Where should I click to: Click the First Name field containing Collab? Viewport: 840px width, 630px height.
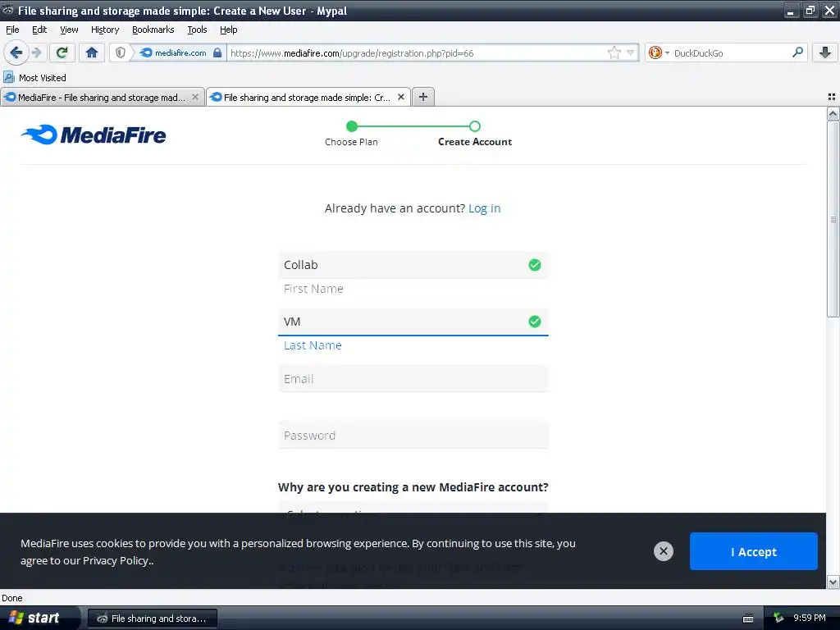pos(413,265)
